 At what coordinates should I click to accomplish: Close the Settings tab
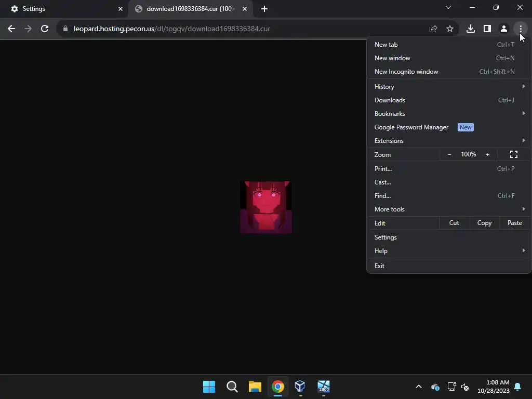(121, 9)
